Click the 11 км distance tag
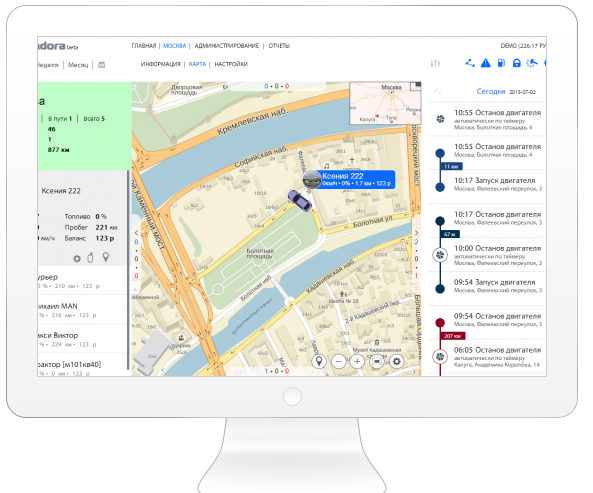The height and width of the screenshot is (493, 593). pyautogui.click(x=451, y=166)
